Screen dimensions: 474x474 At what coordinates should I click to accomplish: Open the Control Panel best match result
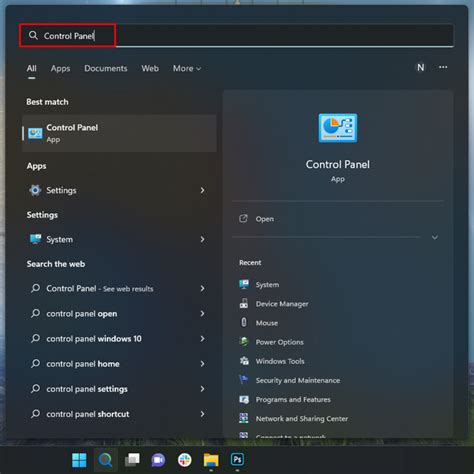point(119,133)
